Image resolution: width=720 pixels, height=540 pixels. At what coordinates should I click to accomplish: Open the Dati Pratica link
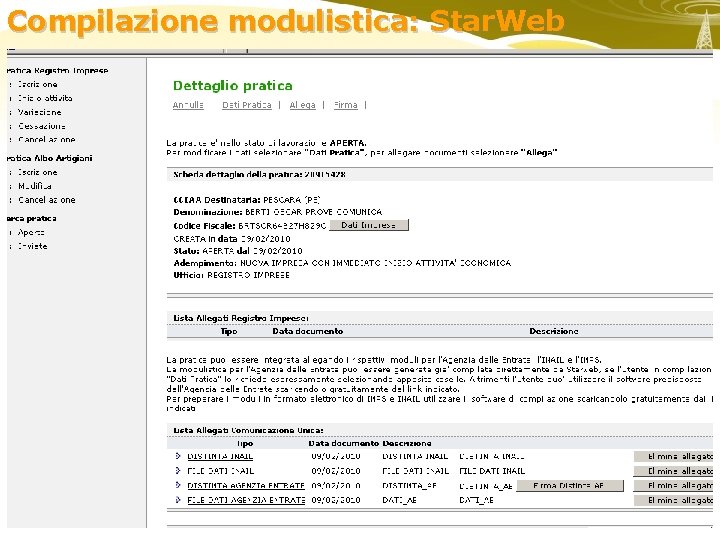pos(247,105)
